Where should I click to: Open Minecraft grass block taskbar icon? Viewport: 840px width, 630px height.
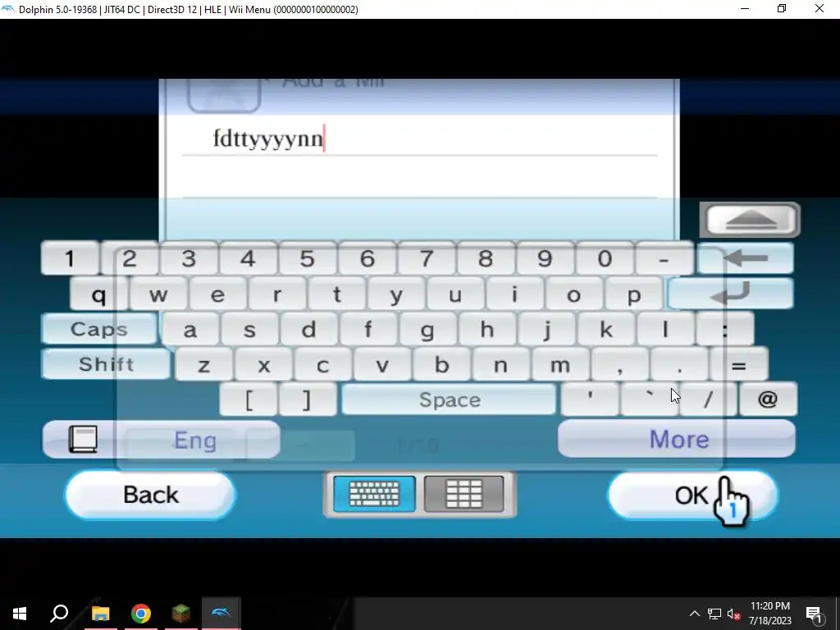(x=181, y=614)
